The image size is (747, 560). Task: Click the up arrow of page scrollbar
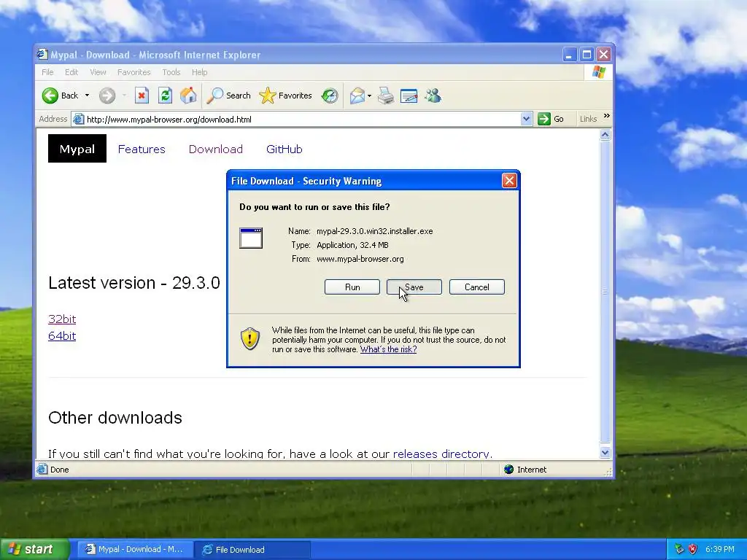coord(605,135)
